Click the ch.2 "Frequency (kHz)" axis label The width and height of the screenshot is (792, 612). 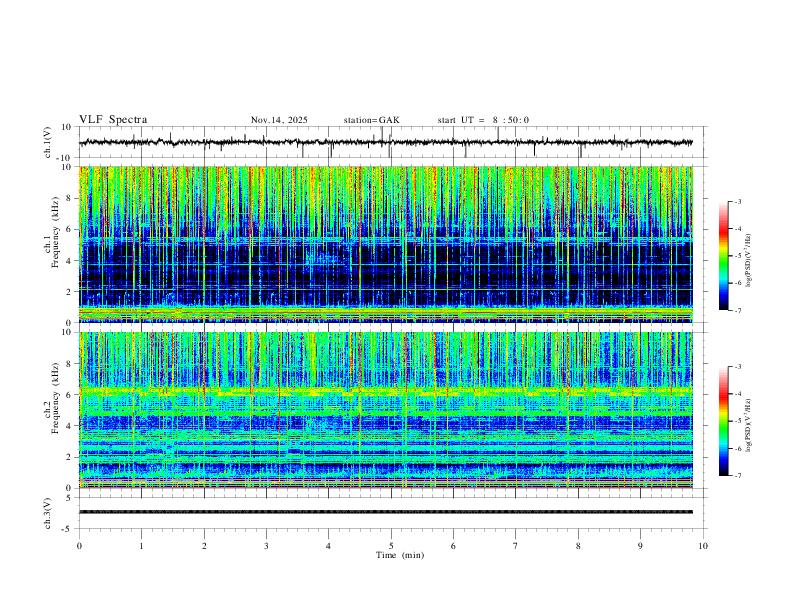[x=55, y=398]
